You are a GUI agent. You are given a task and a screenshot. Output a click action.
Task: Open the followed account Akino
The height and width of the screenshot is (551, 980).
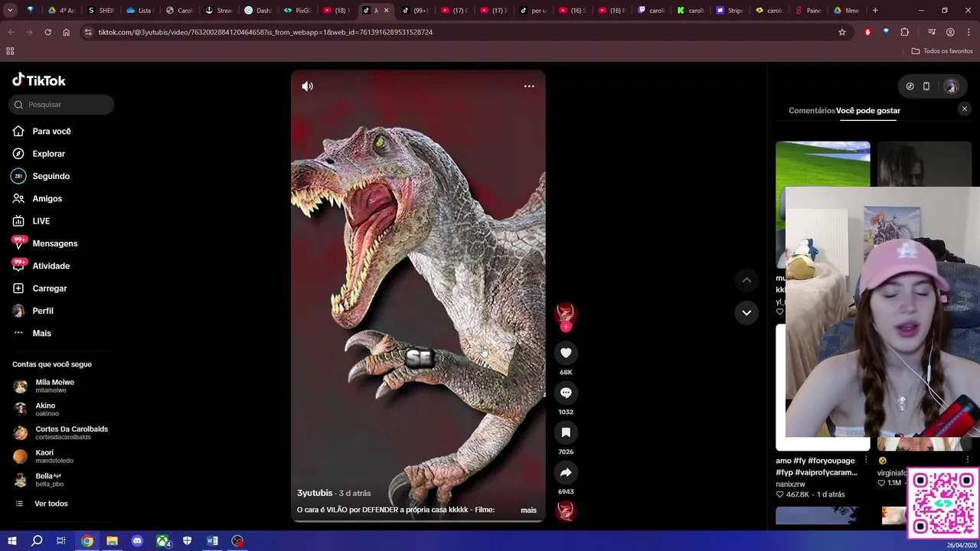pyautogui.click(x=45, y=409)
